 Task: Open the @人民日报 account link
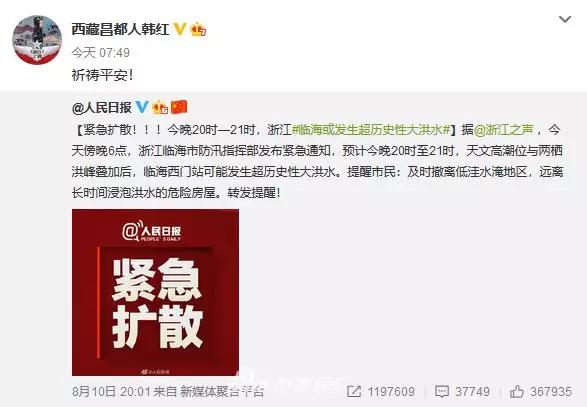(x=101, y=108)
